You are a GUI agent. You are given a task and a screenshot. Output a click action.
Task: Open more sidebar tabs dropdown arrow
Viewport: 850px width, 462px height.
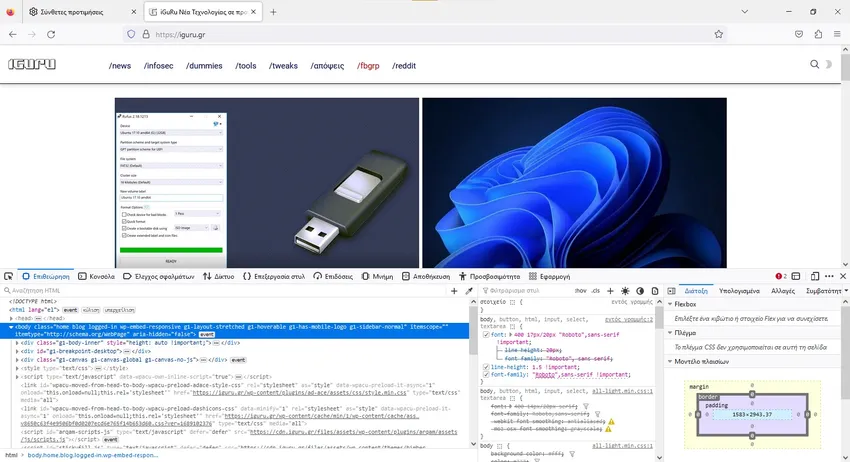846,291
